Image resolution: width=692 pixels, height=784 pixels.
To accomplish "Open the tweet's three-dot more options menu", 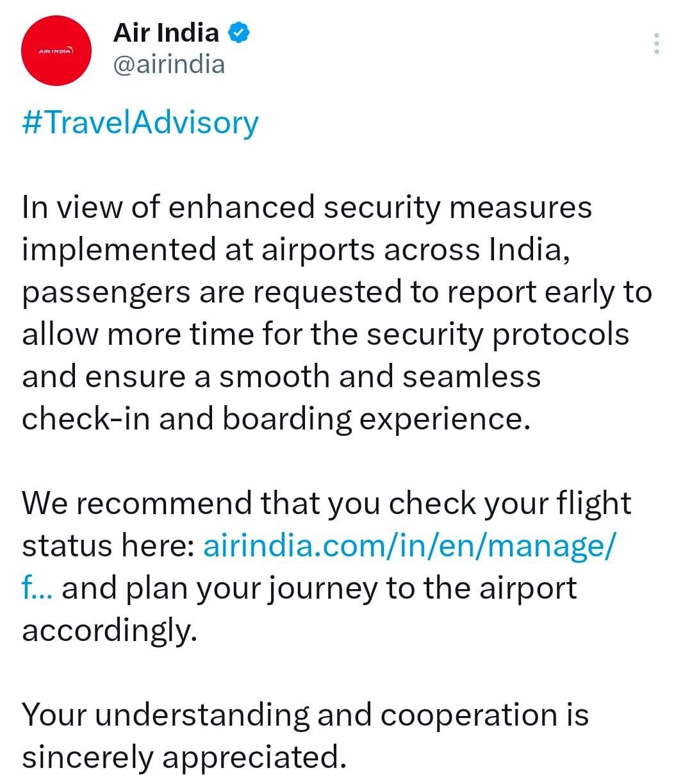I will coord(656,44).
